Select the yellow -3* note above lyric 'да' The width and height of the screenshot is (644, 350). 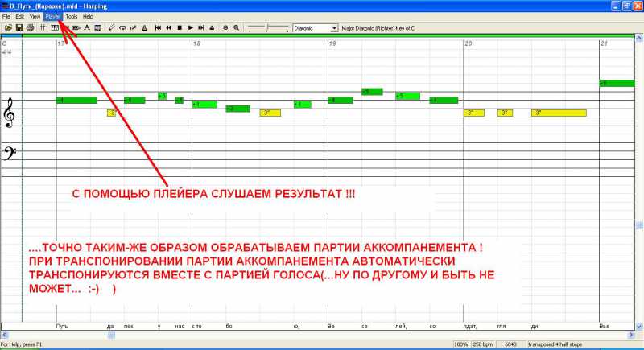pos(112,113)
